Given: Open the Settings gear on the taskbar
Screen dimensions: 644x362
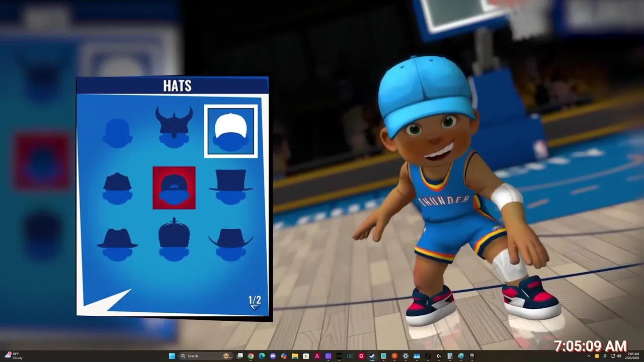Looking at the screenshot, I should pyautogui.click(x=406, y=356).
